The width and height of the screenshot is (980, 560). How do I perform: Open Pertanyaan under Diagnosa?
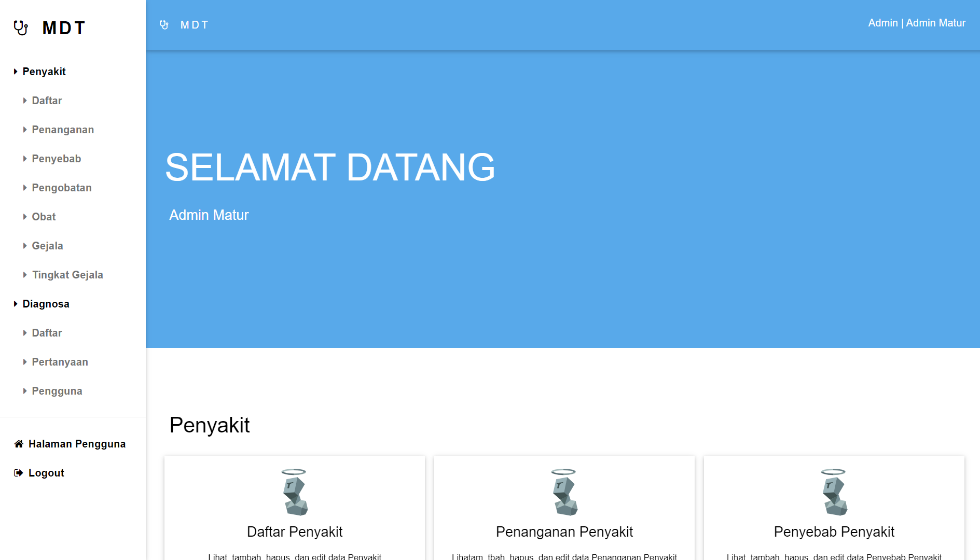60,362
